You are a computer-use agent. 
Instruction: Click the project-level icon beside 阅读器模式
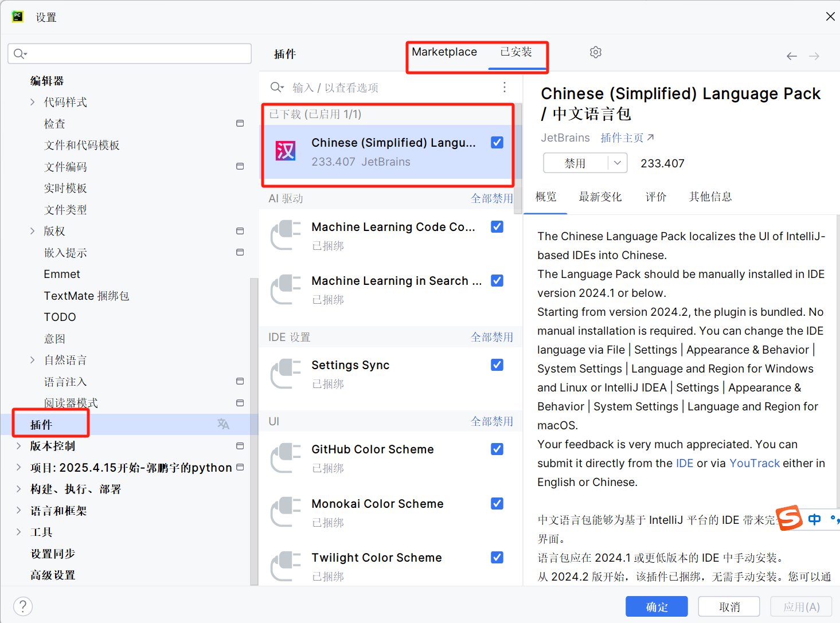pos(240,403)
